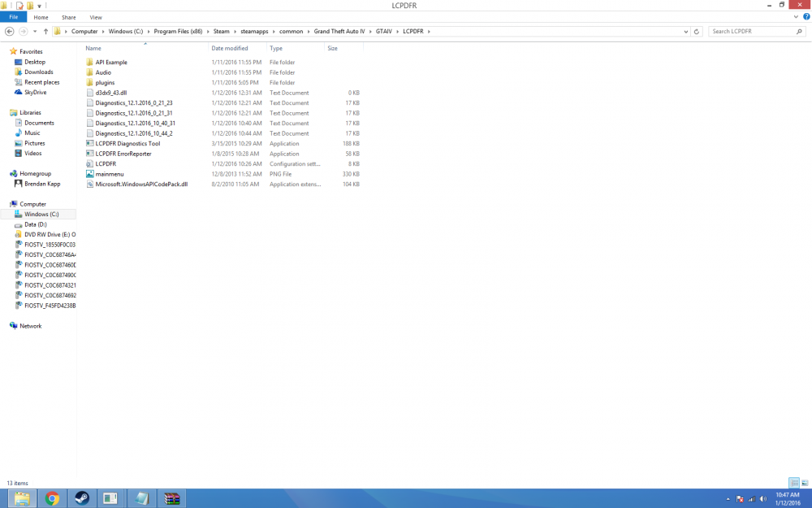Select Brendan Kapp under Homegroup
This screenshot has height=508, width=812.
42,184
